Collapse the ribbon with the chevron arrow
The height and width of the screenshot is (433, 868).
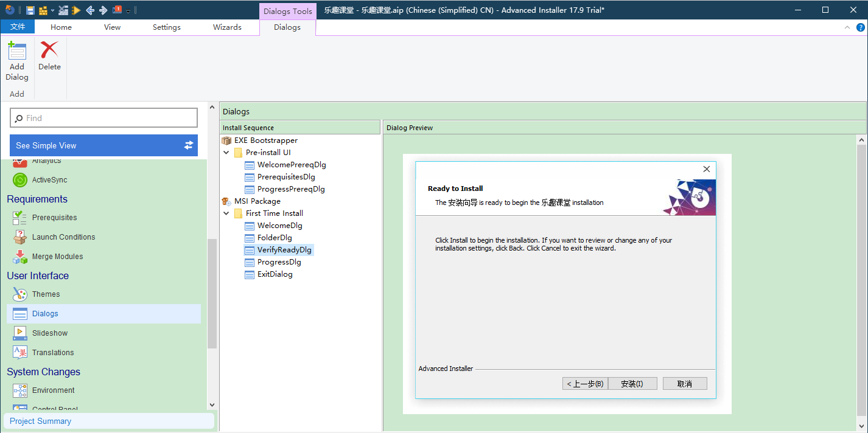click(x=847, y=27)
